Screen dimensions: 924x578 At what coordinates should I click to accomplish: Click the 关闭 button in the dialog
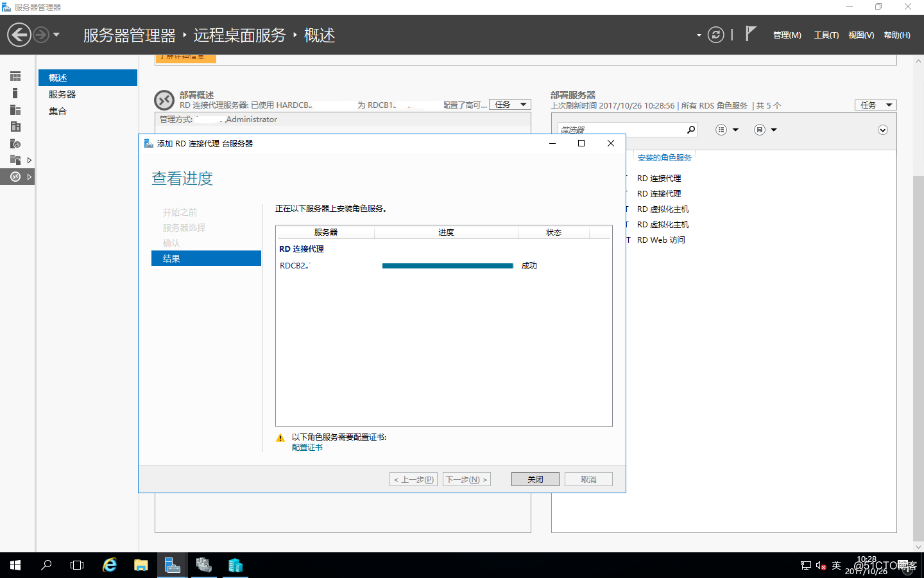[x=535, y=479]
